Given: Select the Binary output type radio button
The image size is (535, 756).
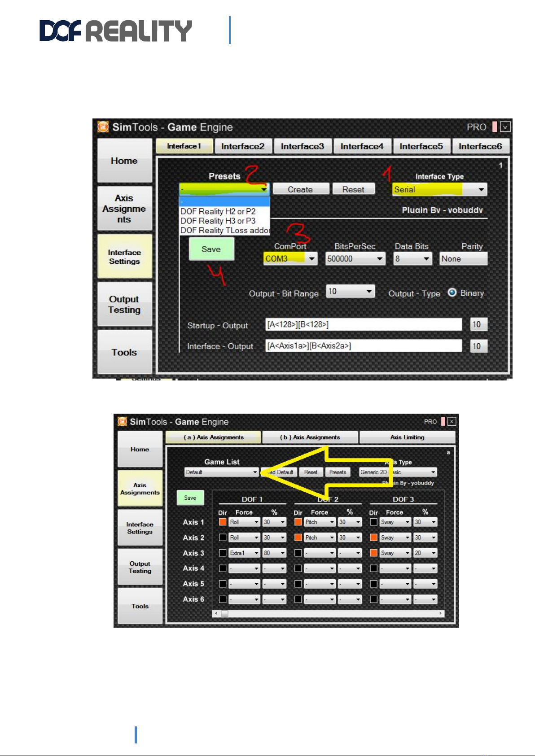Looking at the screenshot, I should click(452, 293).
